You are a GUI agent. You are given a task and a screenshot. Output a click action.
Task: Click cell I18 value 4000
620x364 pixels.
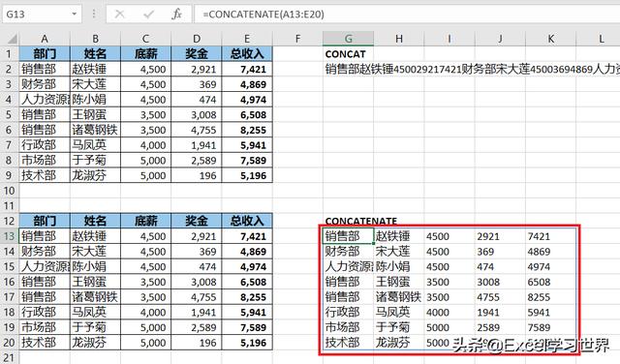pyautogui.click(x=449, y=313)
